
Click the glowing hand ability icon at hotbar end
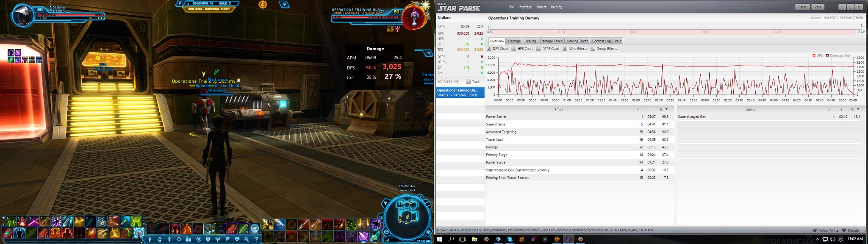139,233
